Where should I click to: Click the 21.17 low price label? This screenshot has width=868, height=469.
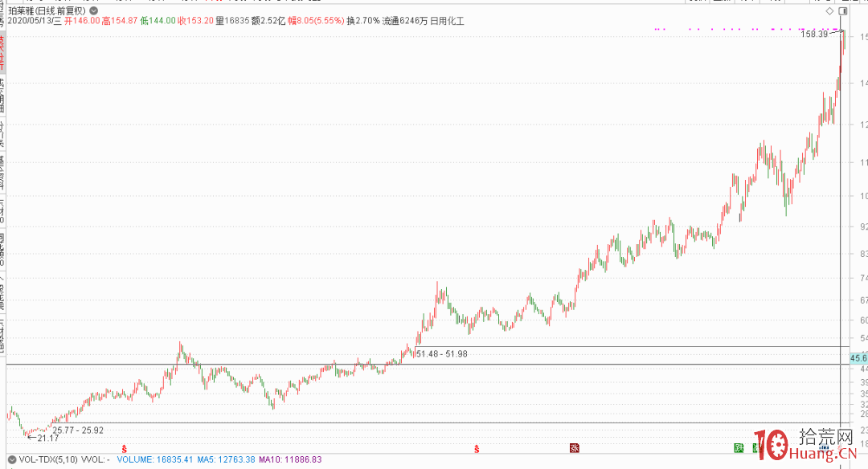pos(47,438)
